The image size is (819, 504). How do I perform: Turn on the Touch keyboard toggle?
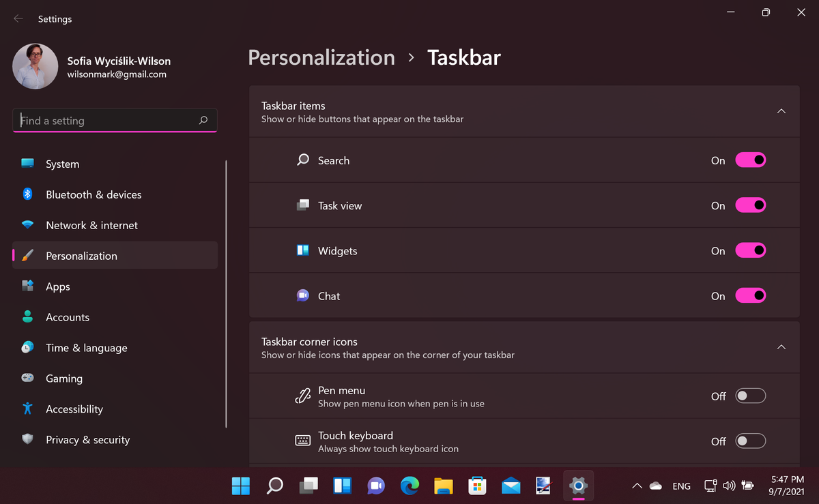(x=750, y=441)
